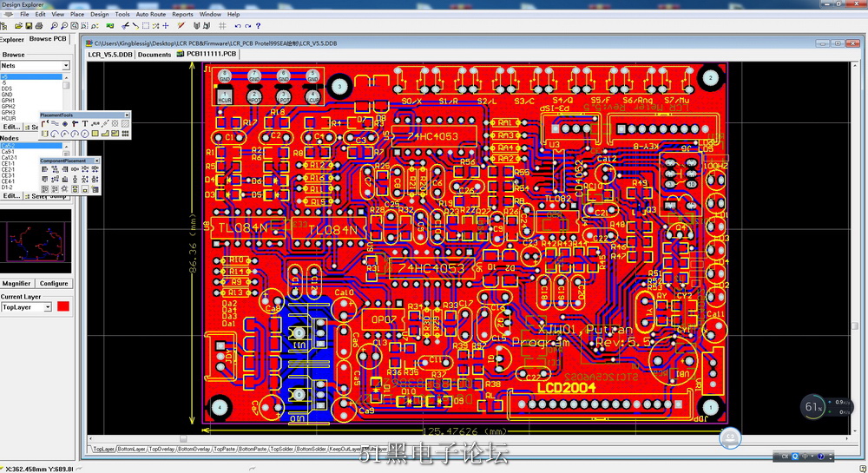Select the full circle arc tool
The image size is (868, 473).
[85, 134]
